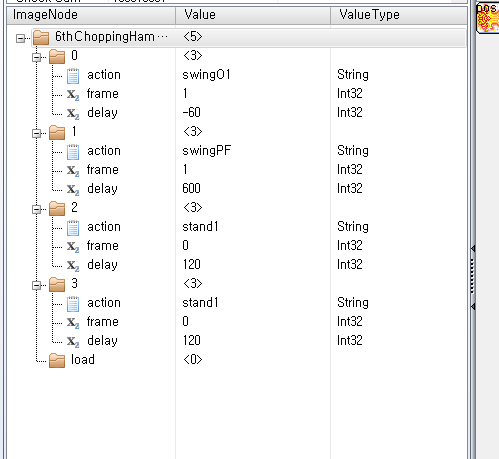This screenshot has height=459, width=499.
Task: Click folder icon of node 3
Action: pyautogui.click(x=57, y=284)
